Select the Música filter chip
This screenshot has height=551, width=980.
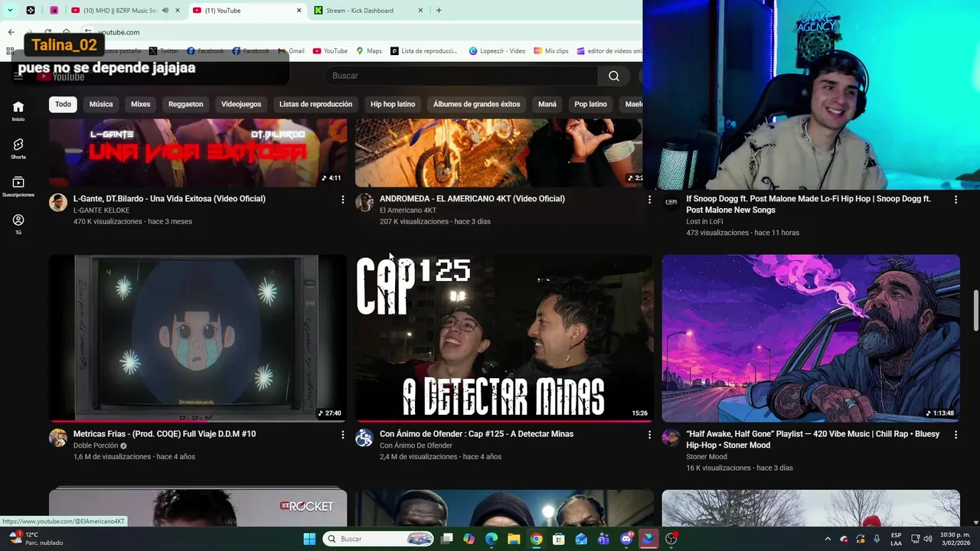pos(101,104)
